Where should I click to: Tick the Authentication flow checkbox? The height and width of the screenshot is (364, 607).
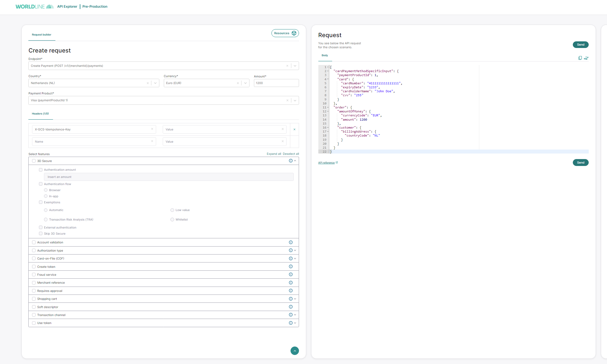[x=41, y=184]
